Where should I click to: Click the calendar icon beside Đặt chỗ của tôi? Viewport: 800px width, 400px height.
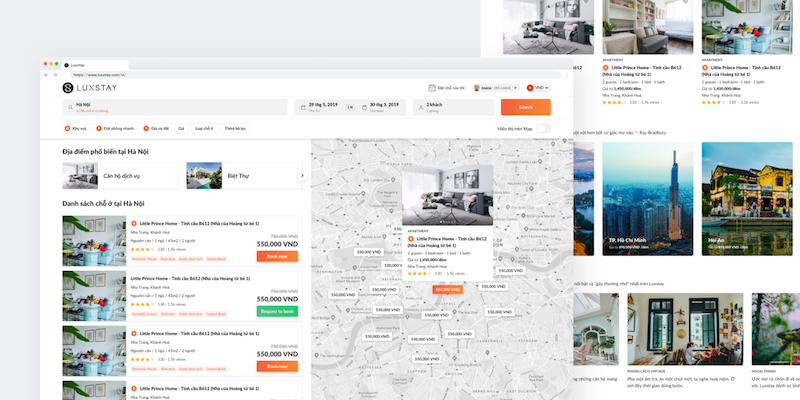[x=431, y=88]
